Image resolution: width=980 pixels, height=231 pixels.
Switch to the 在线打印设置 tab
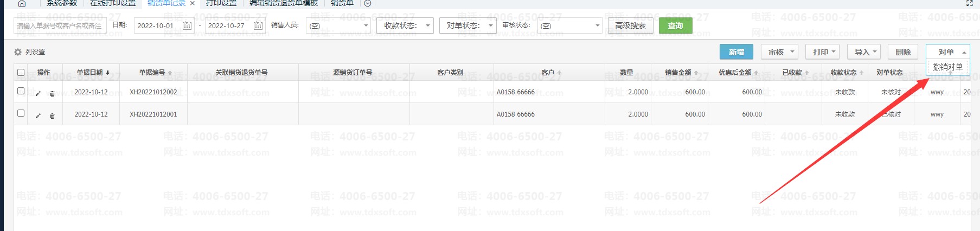coord(113,3)
